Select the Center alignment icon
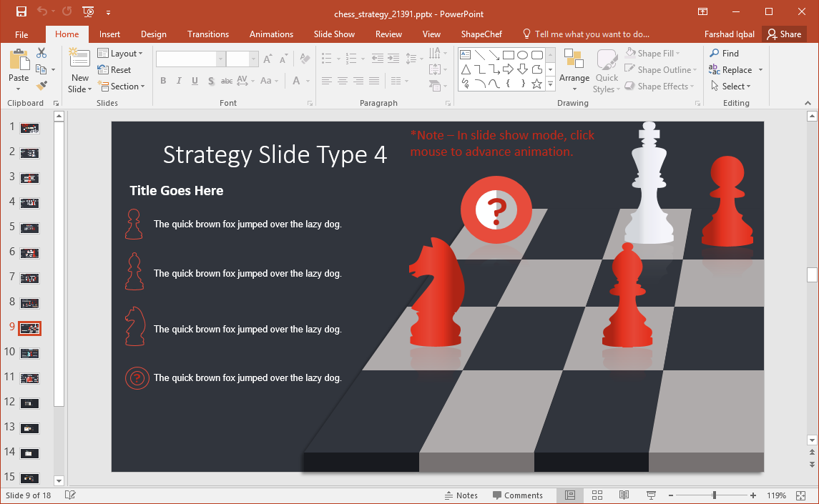 pos(342,81)
